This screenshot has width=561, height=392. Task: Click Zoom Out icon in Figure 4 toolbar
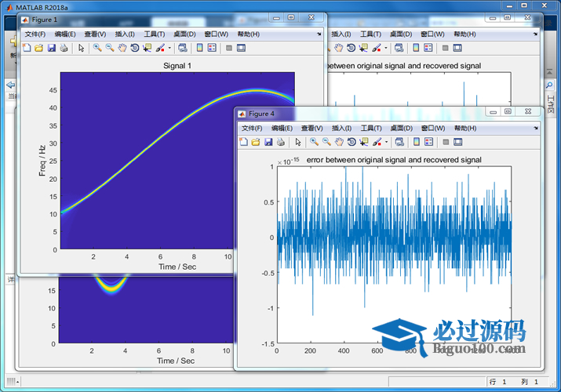(x=326, y=142)
